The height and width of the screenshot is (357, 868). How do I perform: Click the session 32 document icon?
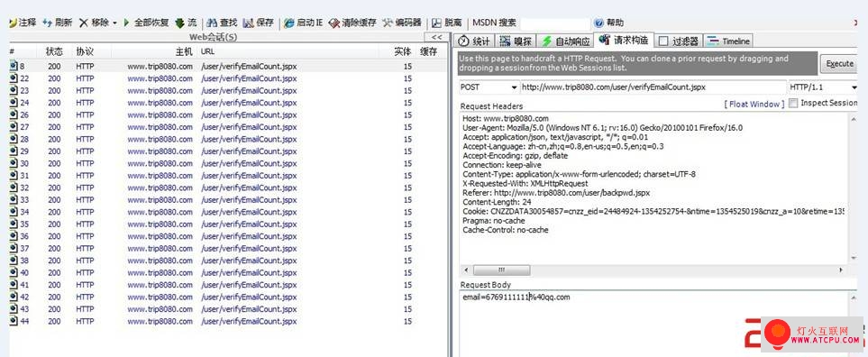click(x=14, y=188)
